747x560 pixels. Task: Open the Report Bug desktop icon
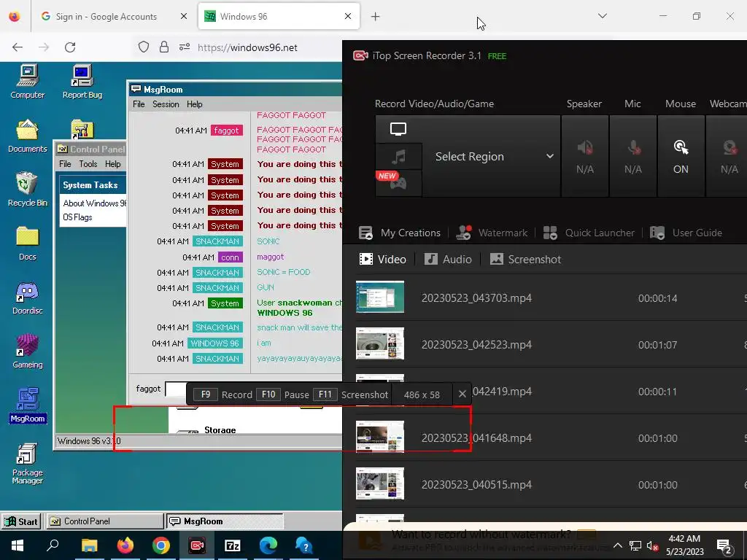point(82,82)
